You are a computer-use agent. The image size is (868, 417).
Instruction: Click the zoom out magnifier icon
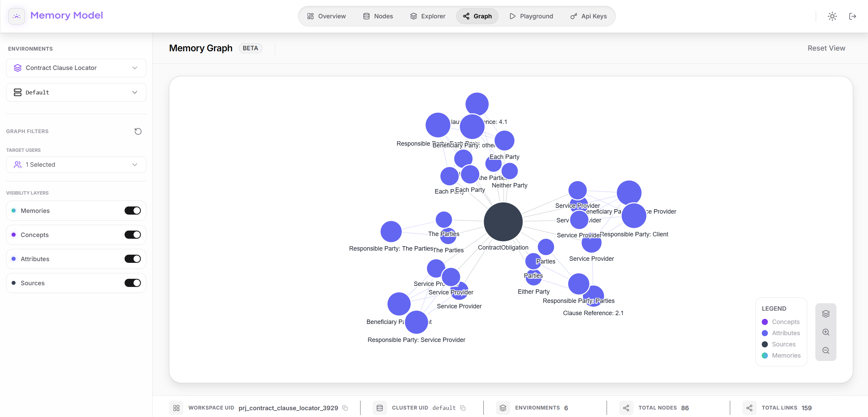[x=826, y=351]
